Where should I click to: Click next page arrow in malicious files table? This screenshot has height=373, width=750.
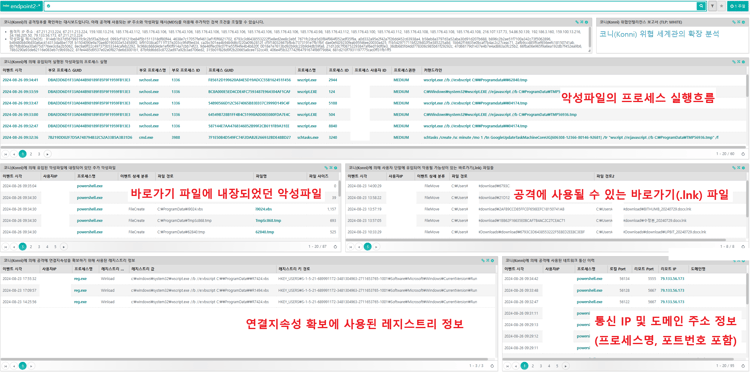click(64, 247)
